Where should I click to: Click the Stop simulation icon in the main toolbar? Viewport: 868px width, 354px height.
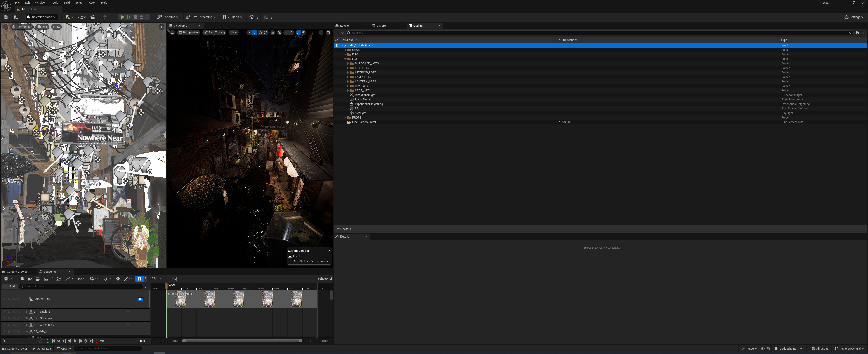(x=135, y=17)
